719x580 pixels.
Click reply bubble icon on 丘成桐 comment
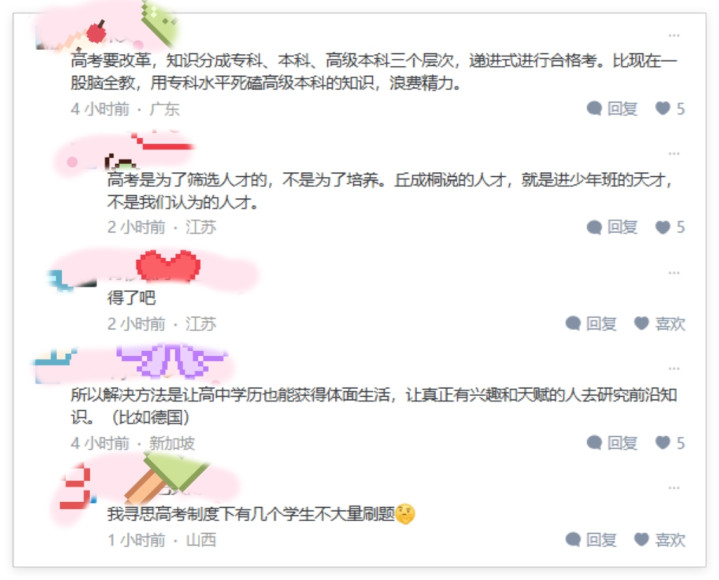click(594, 227)
